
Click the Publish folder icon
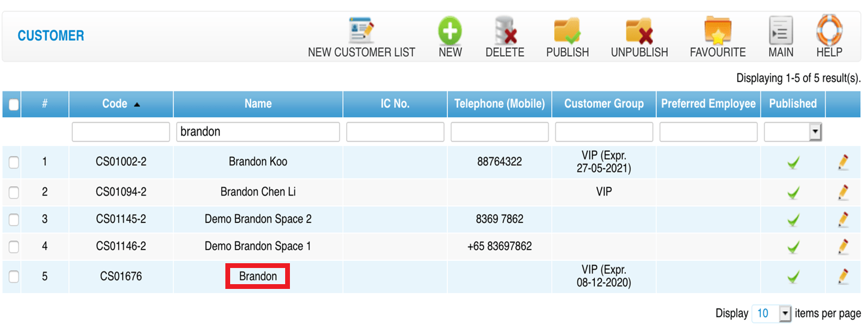[567, 30]
